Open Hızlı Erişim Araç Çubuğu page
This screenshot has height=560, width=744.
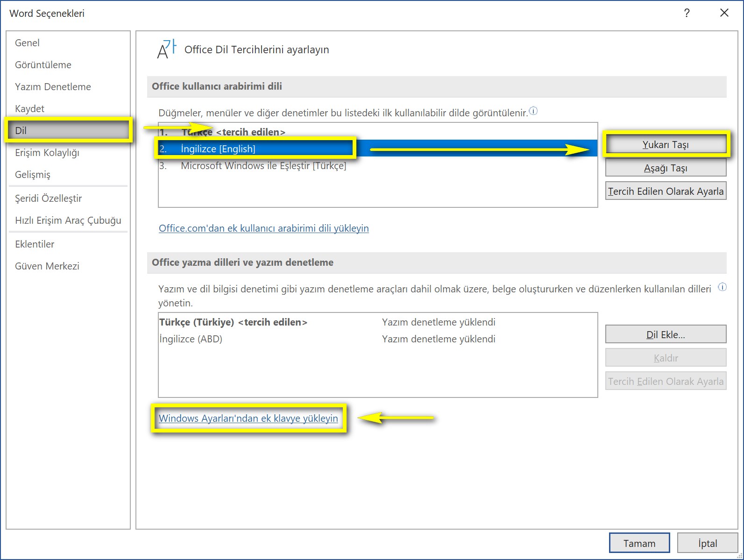(68, 220)
